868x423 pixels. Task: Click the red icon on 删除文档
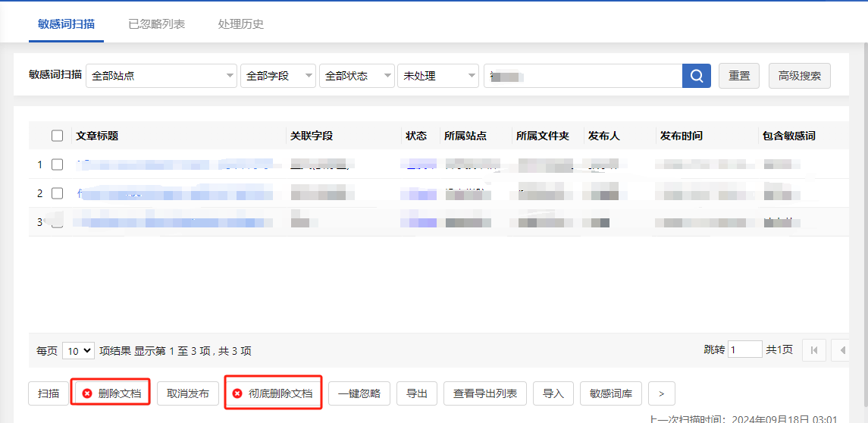click(x=87, y=393)
